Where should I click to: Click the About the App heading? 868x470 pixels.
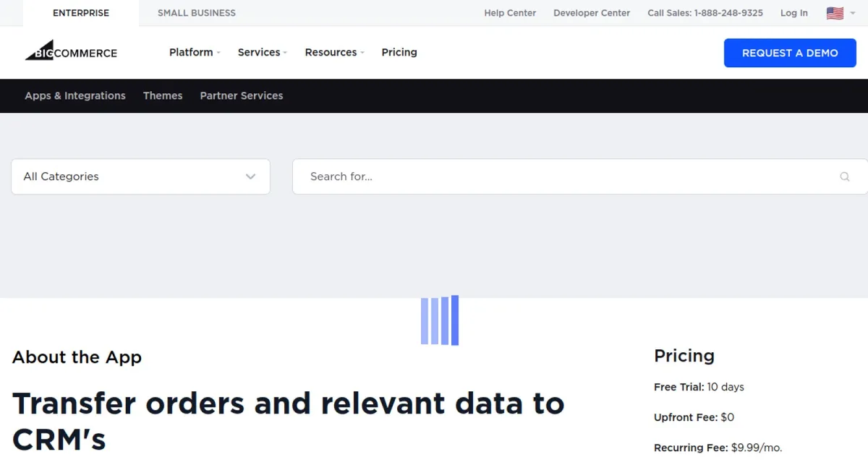(x=77, y=357)
